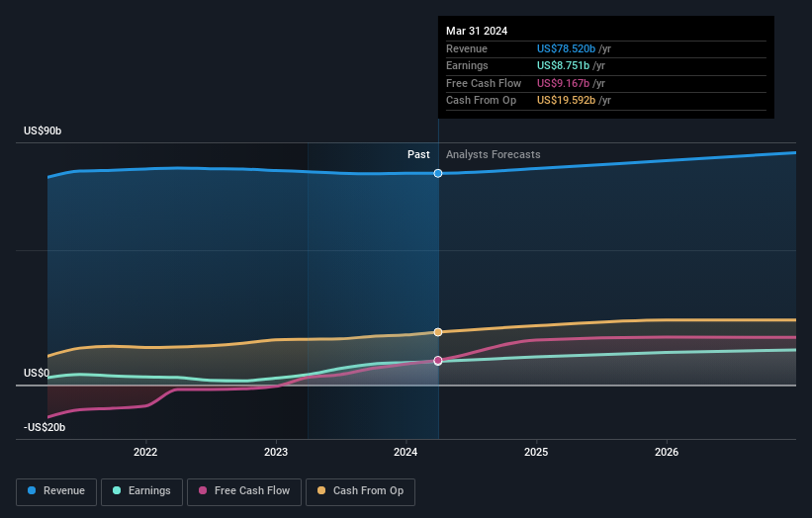Click the 2023 x-axis label
The image size is (812, 518).
pyautogui.click(x=276, y=452)
